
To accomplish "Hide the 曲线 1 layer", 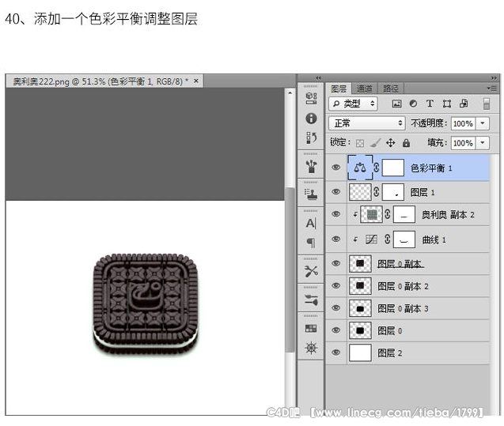I will coord(336,239).
